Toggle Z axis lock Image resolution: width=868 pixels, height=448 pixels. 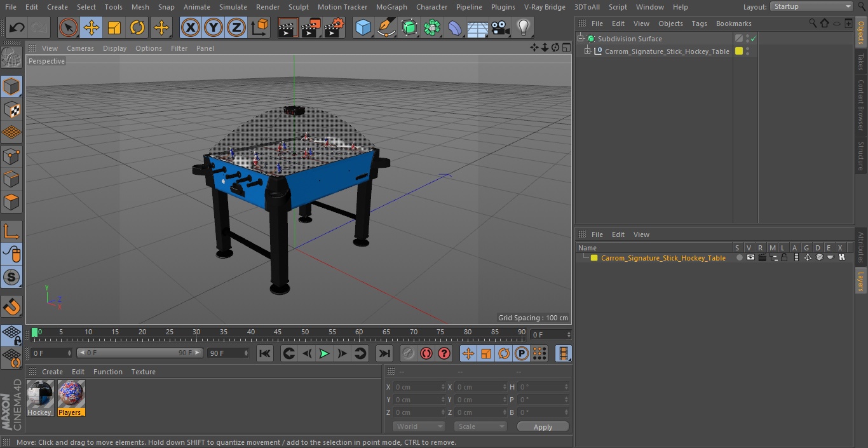click(236, 27)
